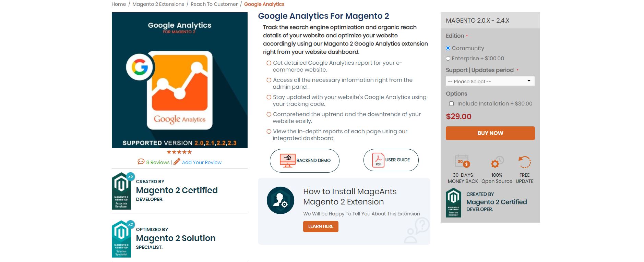Image resolution: width=644 pixels, height=262 pixels.
Task: Click the Google Analytics For Magento 2 title
Action: point(323,16)
